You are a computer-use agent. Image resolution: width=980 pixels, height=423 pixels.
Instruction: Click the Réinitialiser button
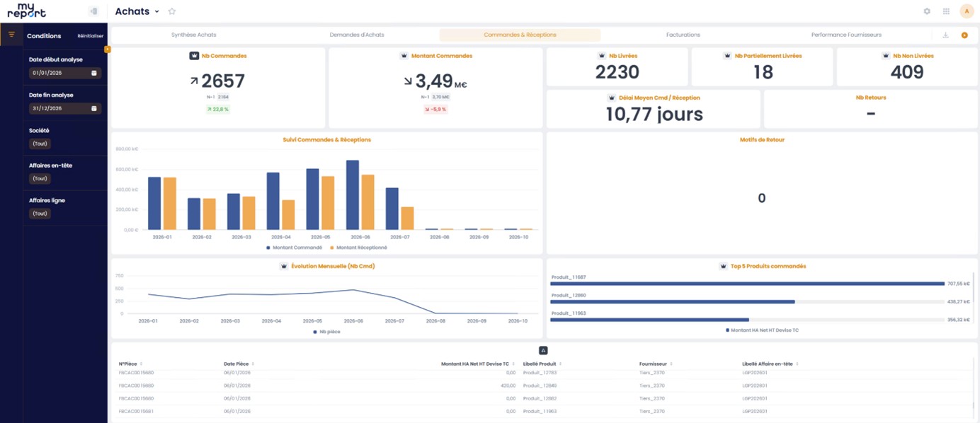coord(91,35)
